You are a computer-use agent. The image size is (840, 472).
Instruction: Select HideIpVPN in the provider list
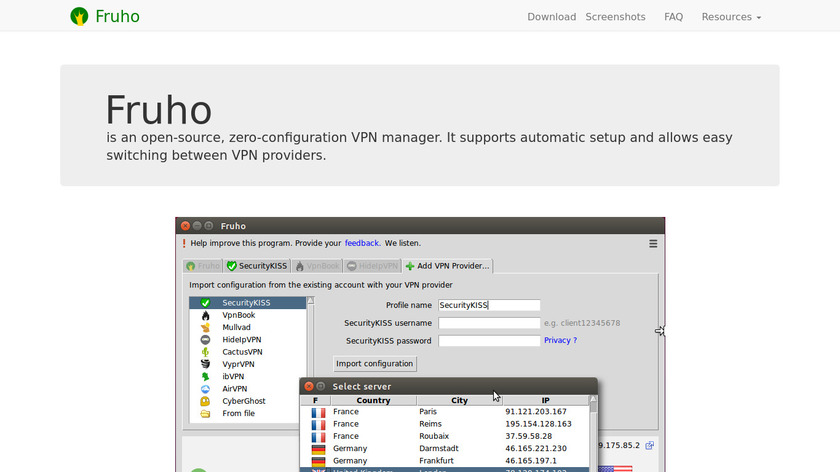click(x=248, y=340)
